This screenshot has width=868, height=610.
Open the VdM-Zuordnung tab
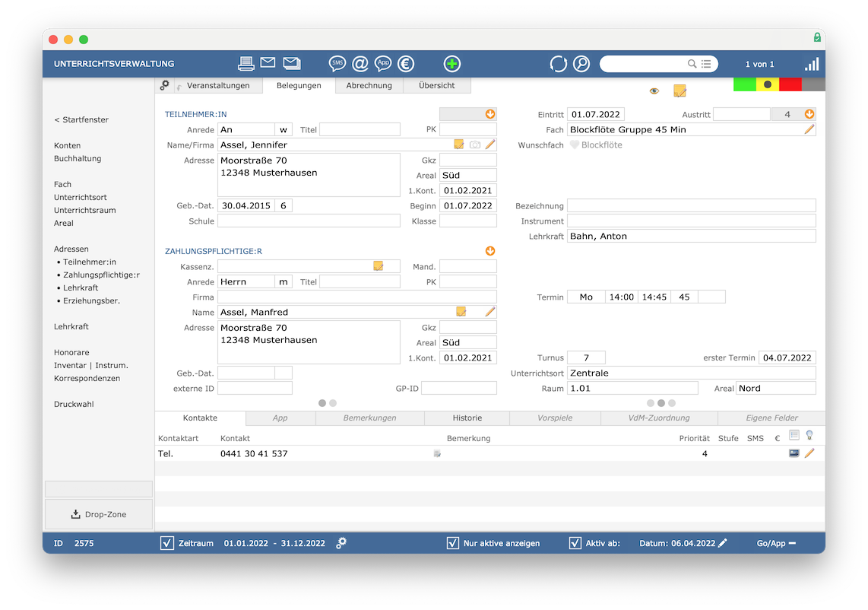pyautogui.click(x=659, y=418)
